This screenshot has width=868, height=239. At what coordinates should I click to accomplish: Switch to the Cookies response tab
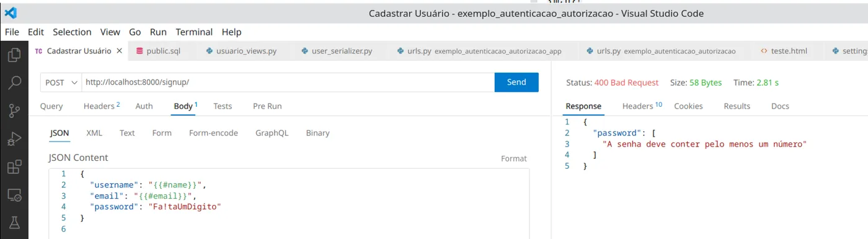click(688, 106)
